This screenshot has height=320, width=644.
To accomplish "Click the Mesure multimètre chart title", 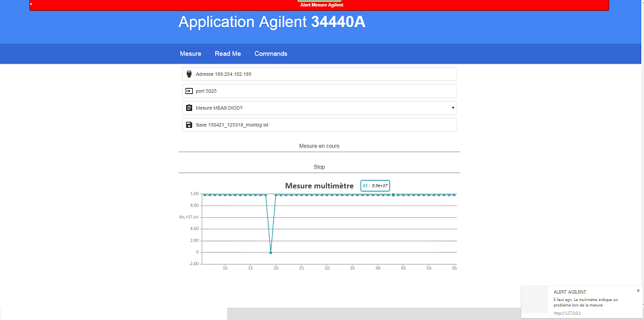I will click(x=319, y=186).
